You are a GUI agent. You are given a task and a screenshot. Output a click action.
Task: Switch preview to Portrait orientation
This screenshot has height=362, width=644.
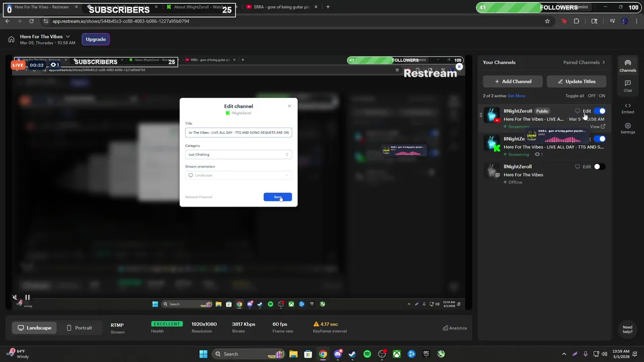point(79,328)
